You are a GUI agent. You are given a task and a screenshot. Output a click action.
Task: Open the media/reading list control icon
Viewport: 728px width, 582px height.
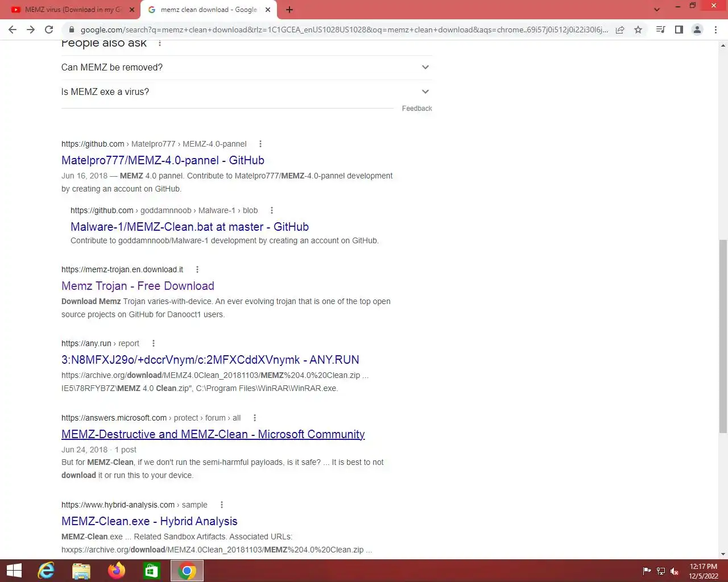(660, 30)
